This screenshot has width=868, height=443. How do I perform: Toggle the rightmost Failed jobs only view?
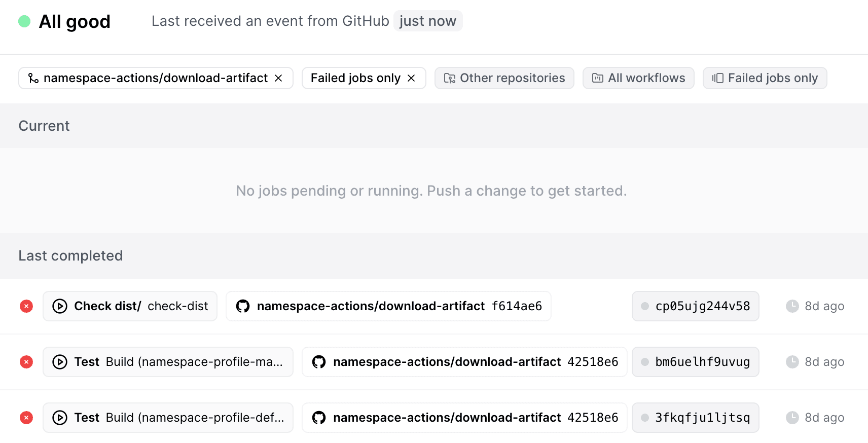coord(765,78)
